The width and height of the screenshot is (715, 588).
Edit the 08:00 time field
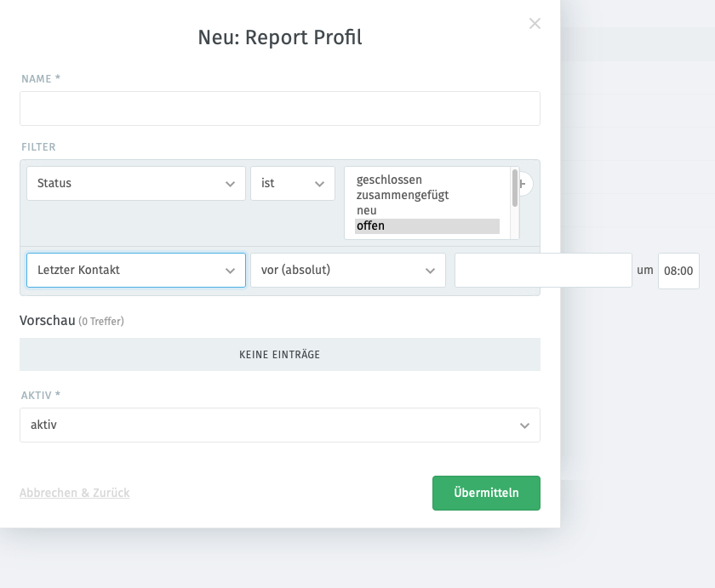click(678, 271)
